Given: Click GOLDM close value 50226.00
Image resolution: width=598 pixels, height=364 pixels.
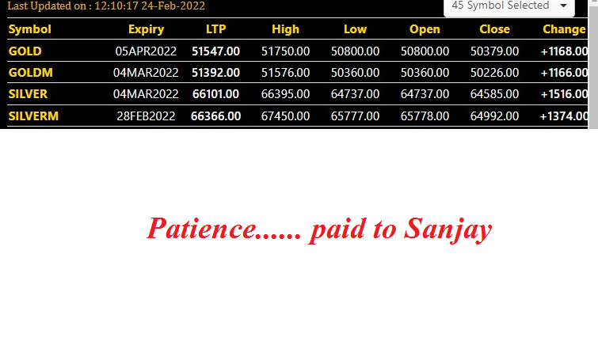Looking at the screenshot, I should point(495,73).
